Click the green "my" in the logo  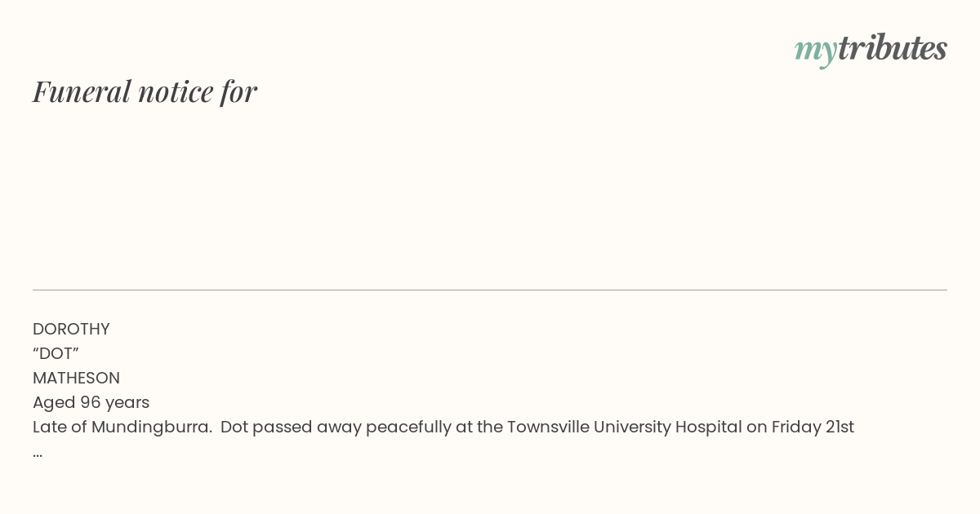815,50
